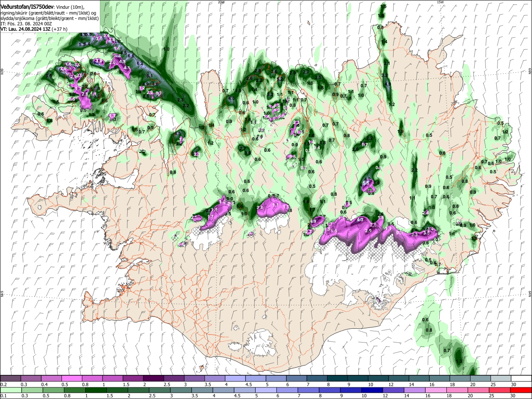
Task: Click the 'Vindur (10m)' label in header
Action: coord(70,7)
